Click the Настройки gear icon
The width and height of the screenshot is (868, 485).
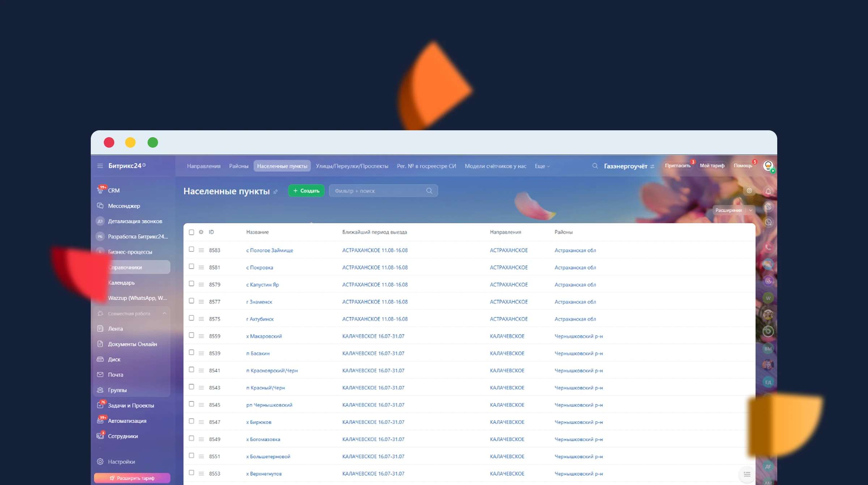[x=100, y=461]
